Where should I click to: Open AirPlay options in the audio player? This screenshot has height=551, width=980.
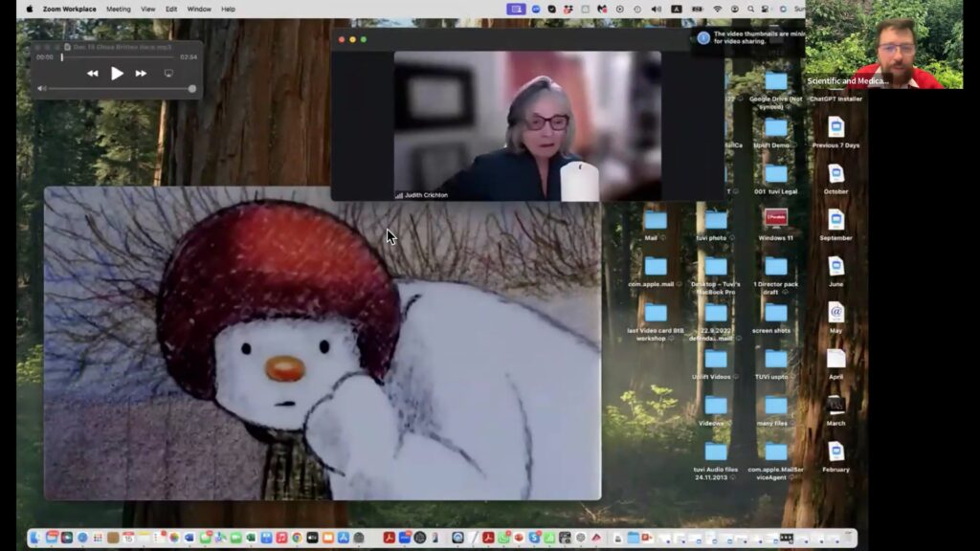point(168,73)
